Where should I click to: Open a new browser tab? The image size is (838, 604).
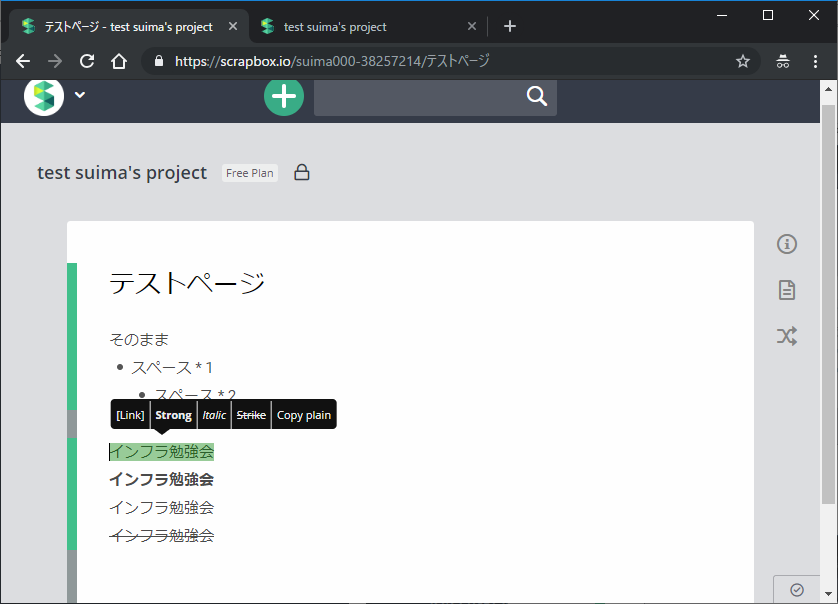tap(510, 26)
